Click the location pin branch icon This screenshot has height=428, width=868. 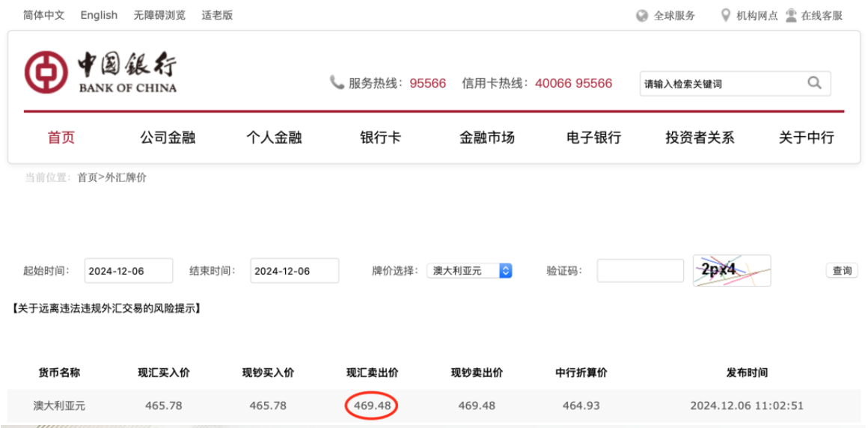click(725, 15)
